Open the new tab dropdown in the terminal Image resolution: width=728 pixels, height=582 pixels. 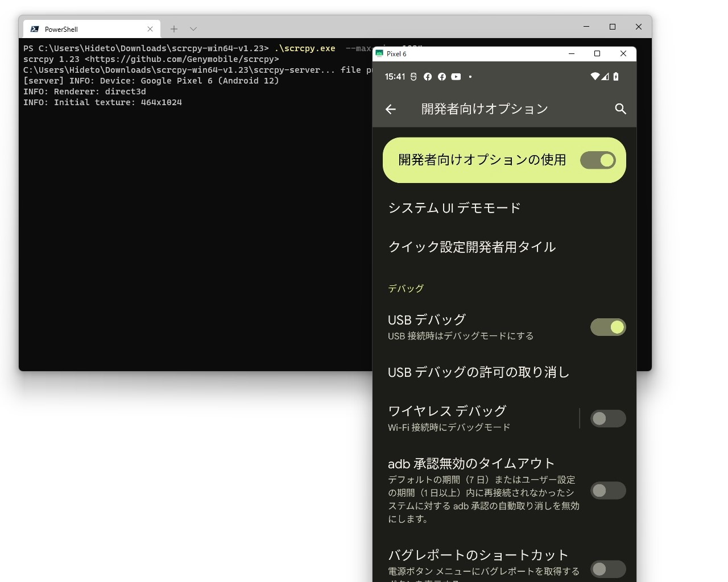pos(193,28)
